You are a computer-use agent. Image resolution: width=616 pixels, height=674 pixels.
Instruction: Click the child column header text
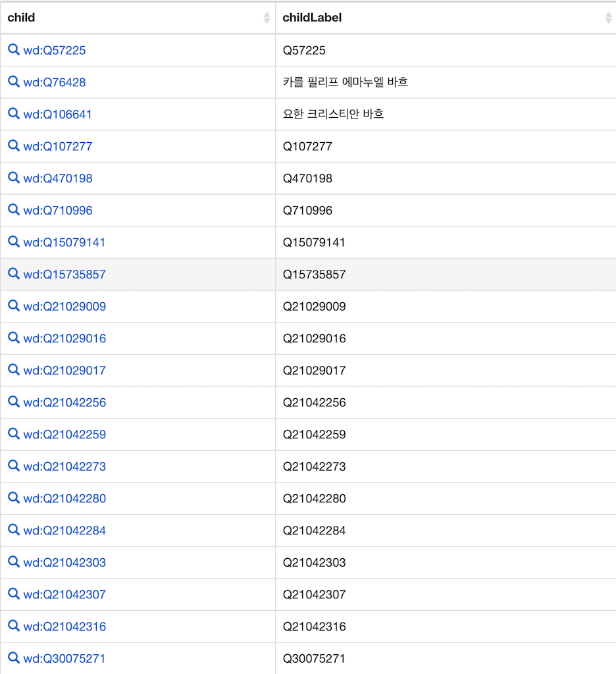click(x=21, y=18)
